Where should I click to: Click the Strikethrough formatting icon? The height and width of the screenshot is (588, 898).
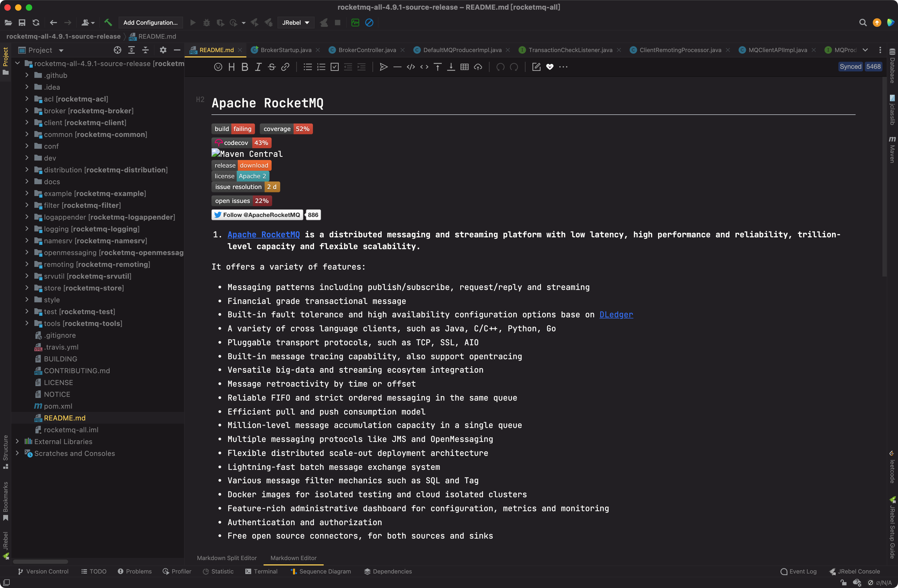272,67
